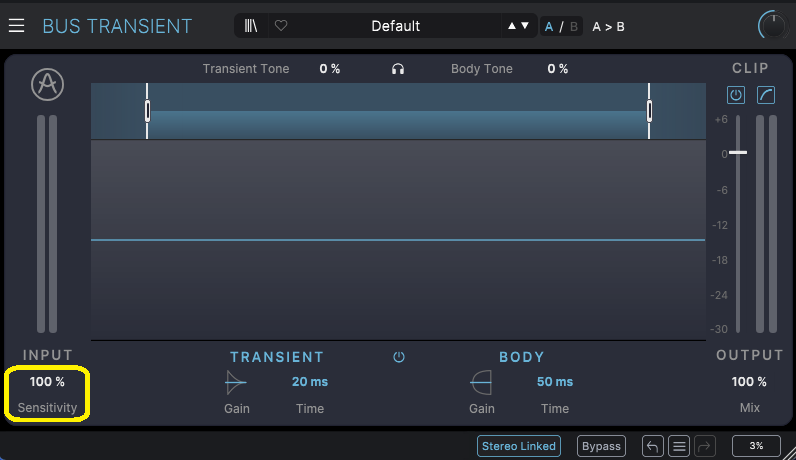The image size is (796, 460).
Task: Click the Arturia logo icon
Action: coord(47,85)
